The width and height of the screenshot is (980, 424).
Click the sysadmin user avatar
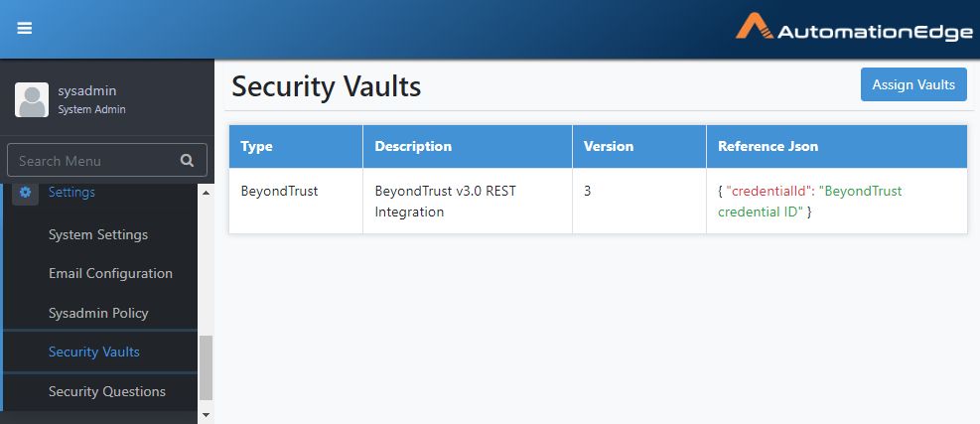32,100
